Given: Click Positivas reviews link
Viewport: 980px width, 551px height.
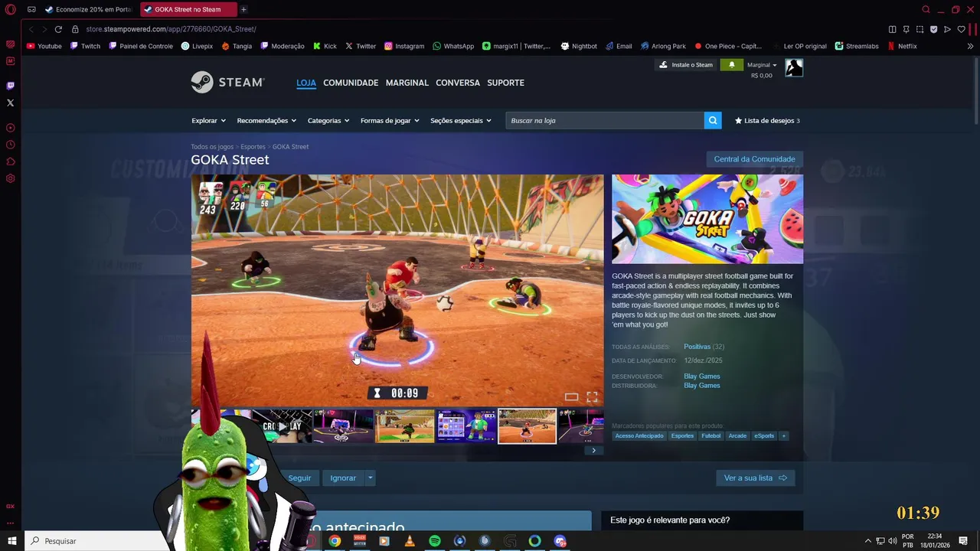Looking at the screenshot, I should (697, 347).
